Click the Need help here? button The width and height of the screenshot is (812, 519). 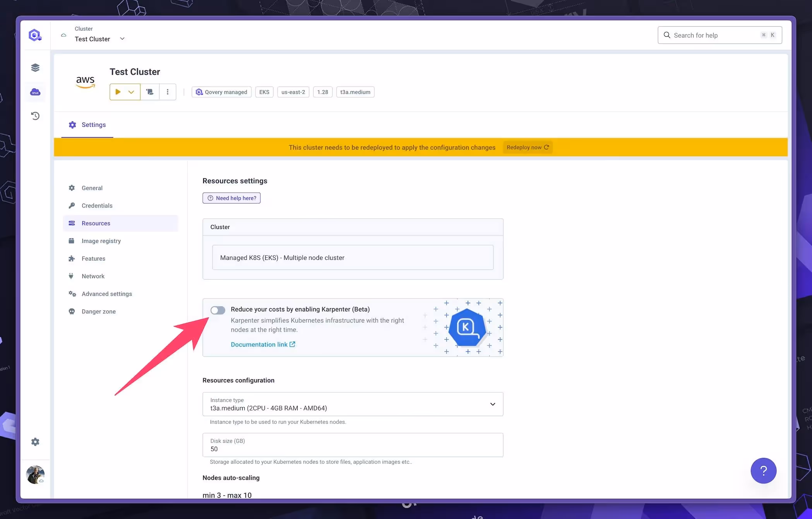[x=231, y=198]
